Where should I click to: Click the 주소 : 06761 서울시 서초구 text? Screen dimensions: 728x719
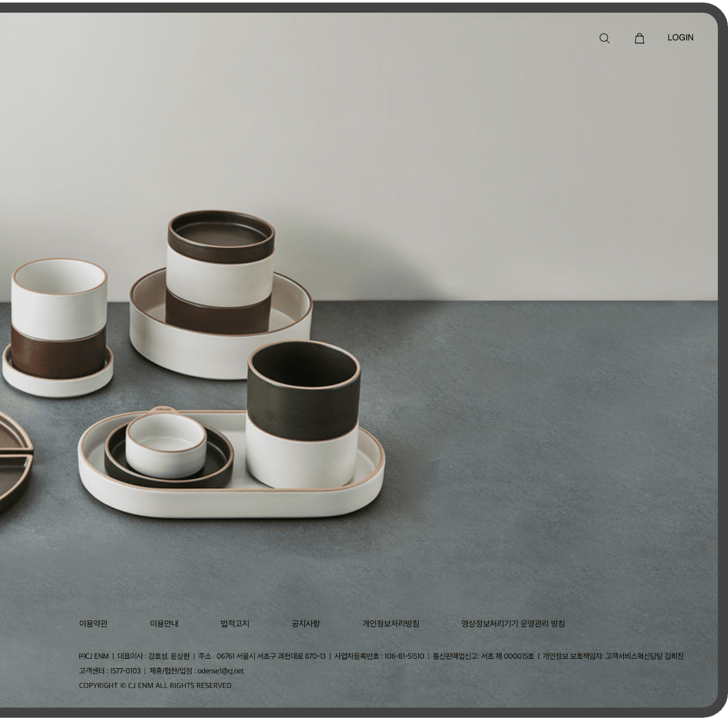237,656
